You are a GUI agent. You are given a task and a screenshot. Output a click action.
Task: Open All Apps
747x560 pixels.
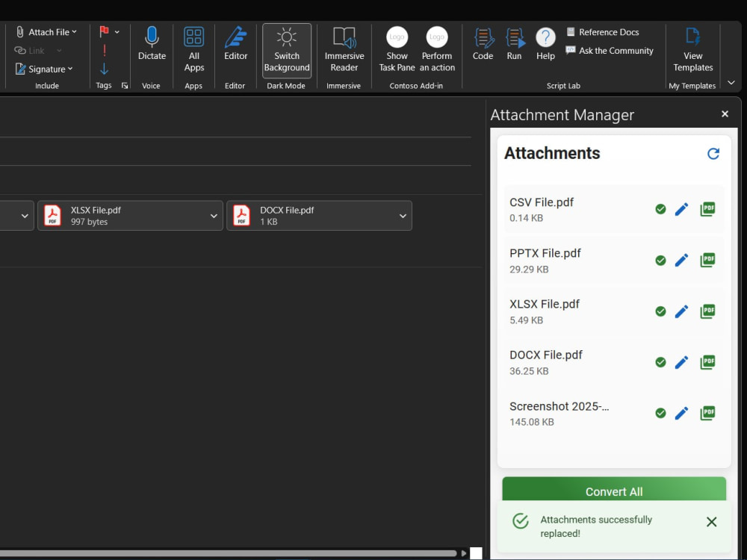194,49
